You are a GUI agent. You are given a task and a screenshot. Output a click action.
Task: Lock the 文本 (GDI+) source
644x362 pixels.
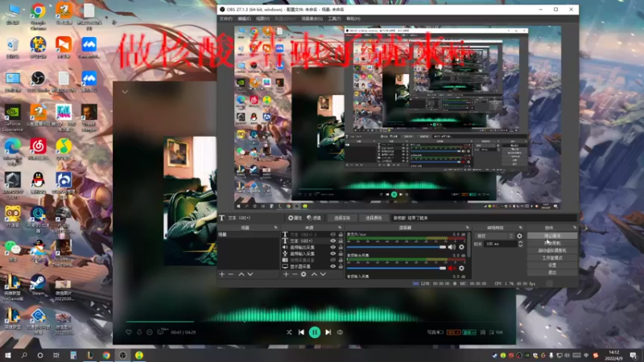(341, 241)
